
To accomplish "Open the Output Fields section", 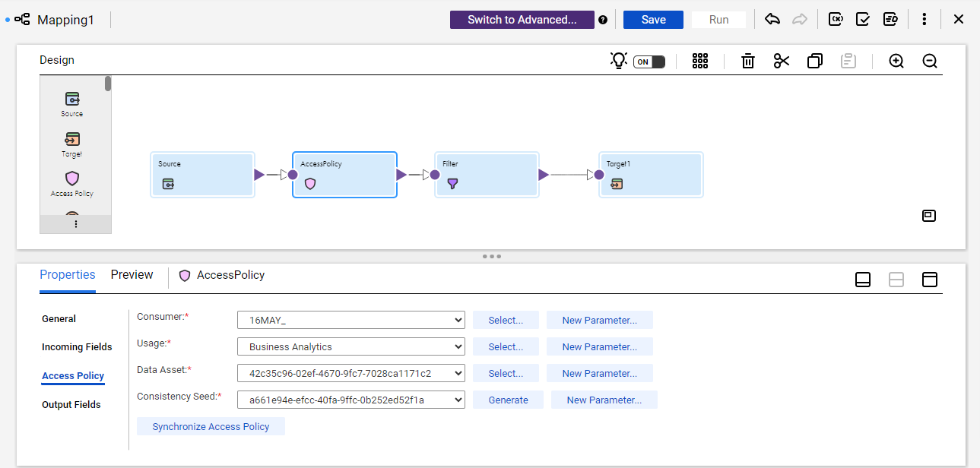I will (71, 405).
